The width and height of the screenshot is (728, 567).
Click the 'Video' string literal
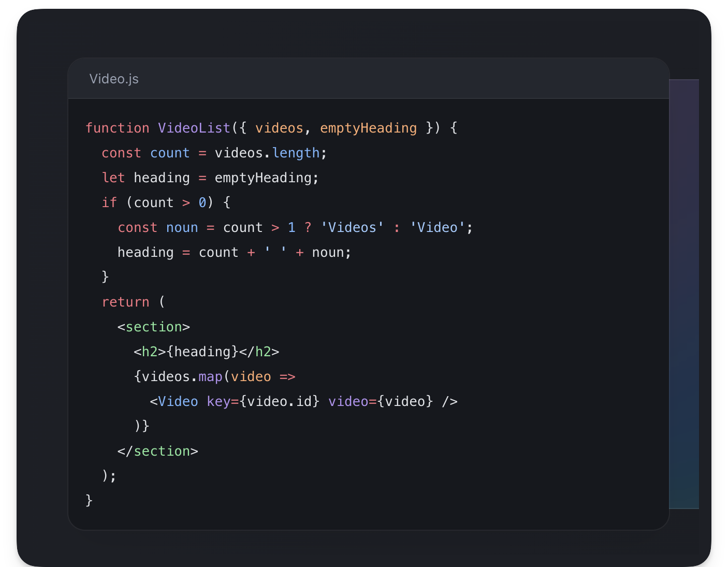pos(436,227)
